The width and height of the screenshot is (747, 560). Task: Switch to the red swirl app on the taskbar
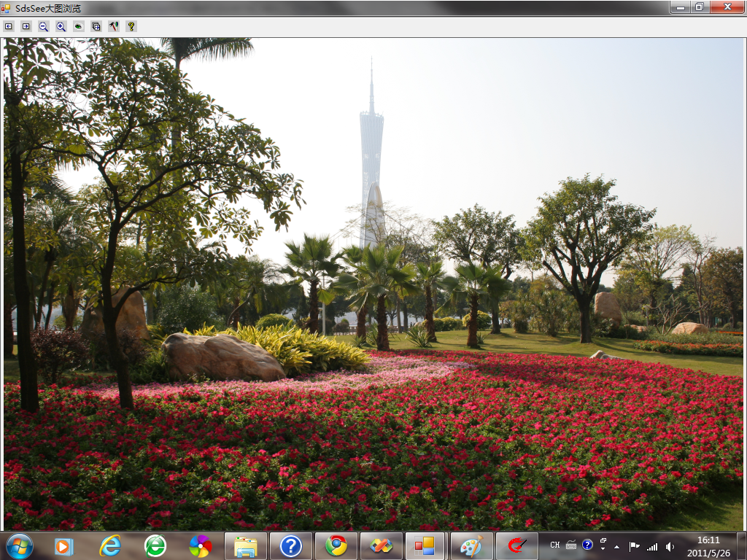(x=517, y=546)
